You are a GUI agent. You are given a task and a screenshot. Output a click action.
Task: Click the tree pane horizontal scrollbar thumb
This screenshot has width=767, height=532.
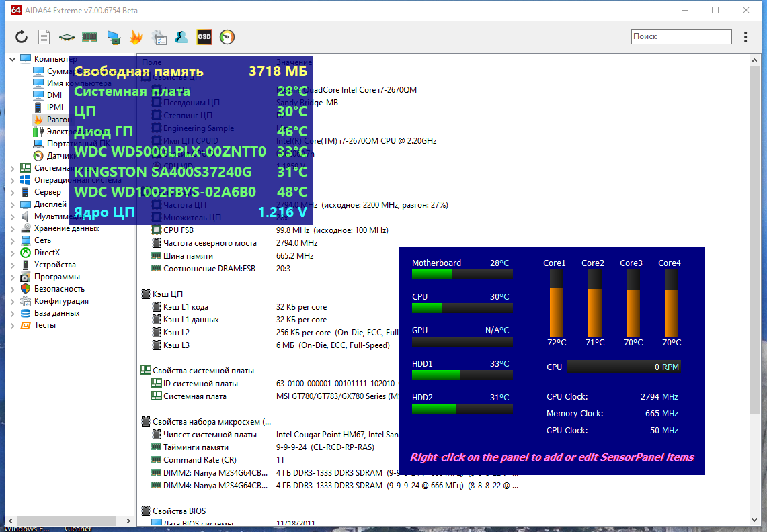click(x=68, y=521)
